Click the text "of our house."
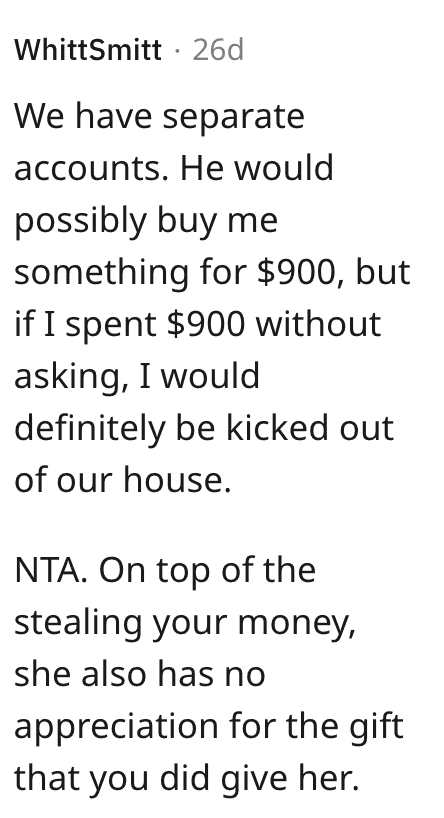 (x=123, y=480)
